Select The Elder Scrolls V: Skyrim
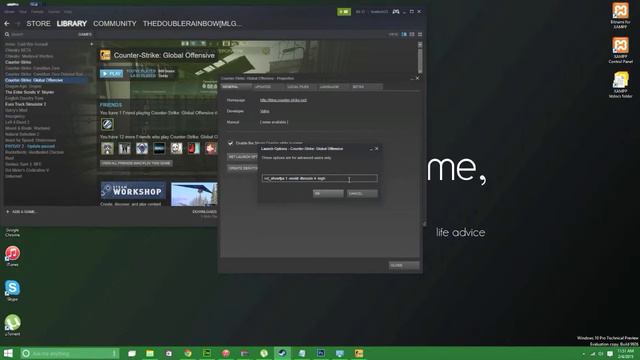 point(29,92)
